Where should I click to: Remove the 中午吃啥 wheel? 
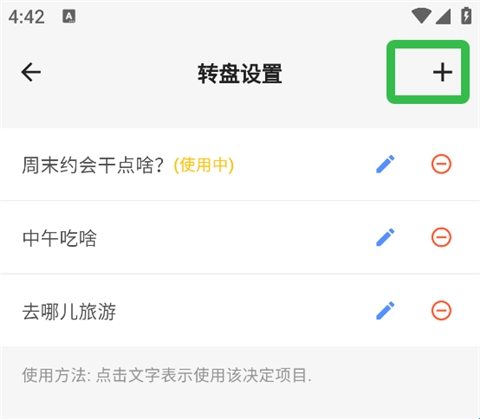click(441, 237)
